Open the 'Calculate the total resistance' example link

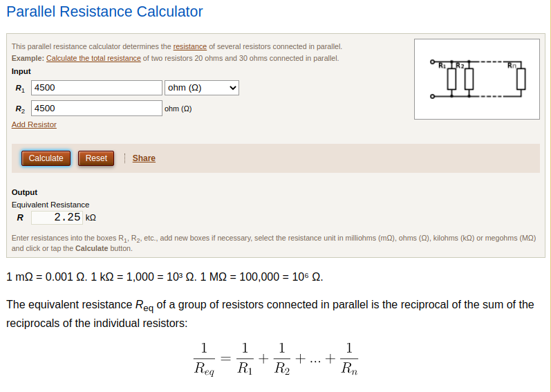pos(93,58)
